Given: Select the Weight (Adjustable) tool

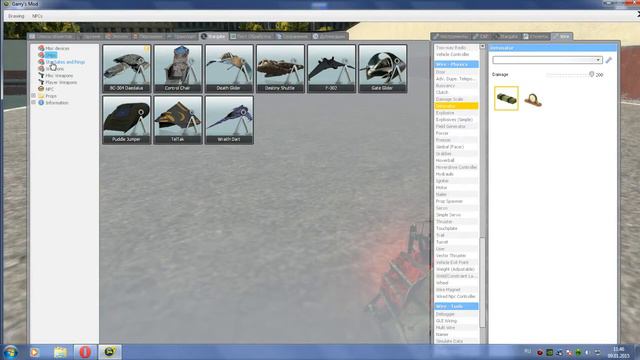Looking at the screenshot, I should point(455,269).
